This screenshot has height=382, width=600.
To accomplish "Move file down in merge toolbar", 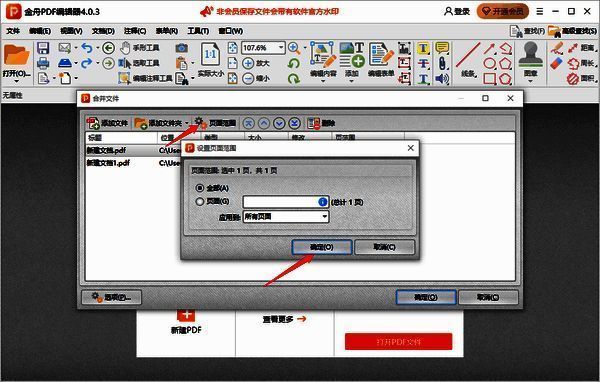I will [x=279, y=123].
